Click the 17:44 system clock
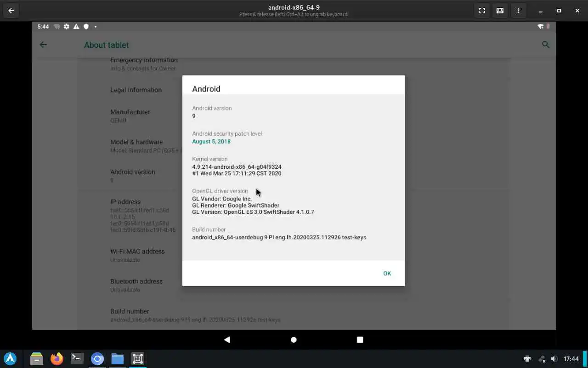This screenshot has width=588, height=368. click(x=571, y=359)
